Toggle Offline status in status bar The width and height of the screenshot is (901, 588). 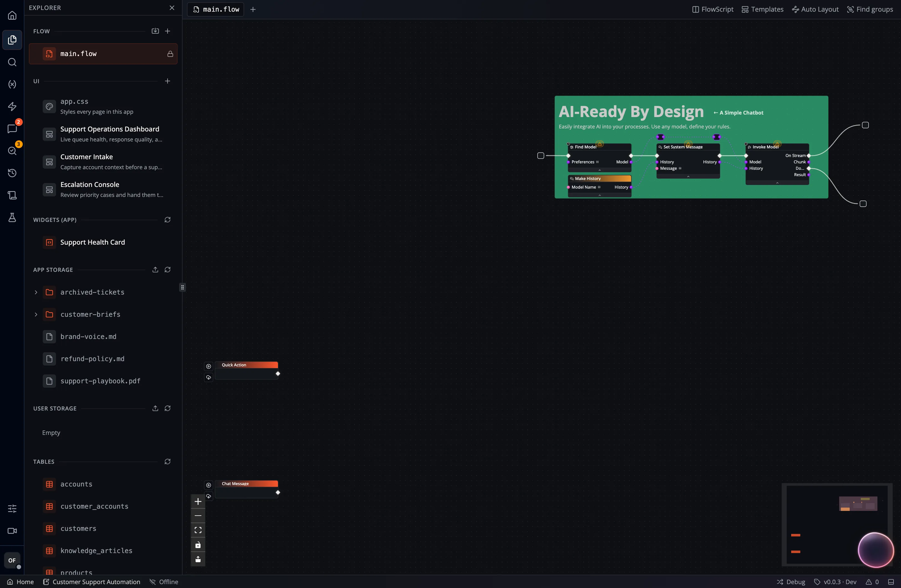click(164, 582)
